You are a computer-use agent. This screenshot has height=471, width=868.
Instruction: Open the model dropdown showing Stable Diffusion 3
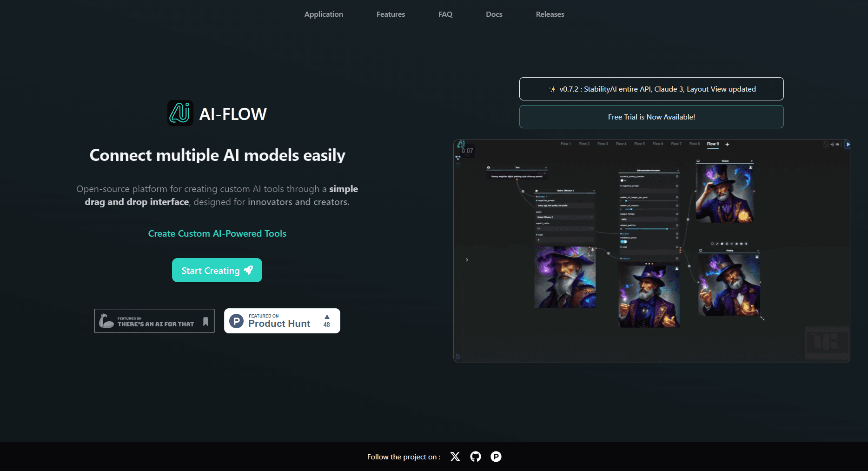(565, 217)
